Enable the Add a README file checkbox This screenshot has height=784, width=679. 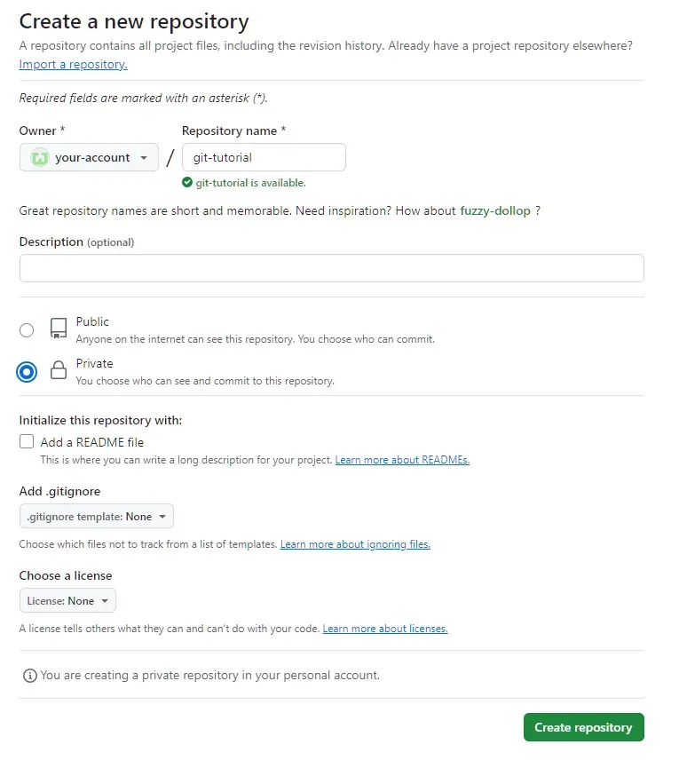click(27, 441)
